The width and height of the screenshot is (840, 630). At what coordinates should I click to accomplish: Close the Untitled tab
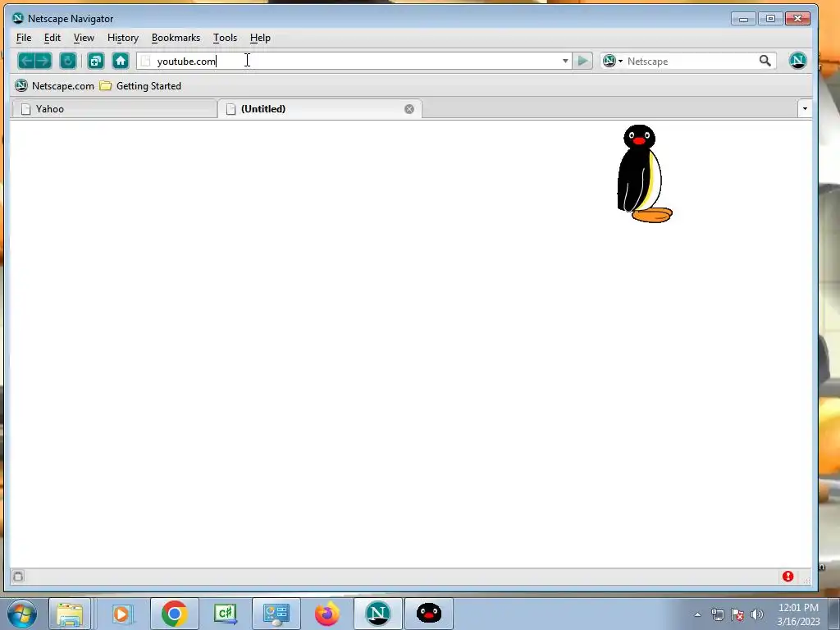point(409,109)
